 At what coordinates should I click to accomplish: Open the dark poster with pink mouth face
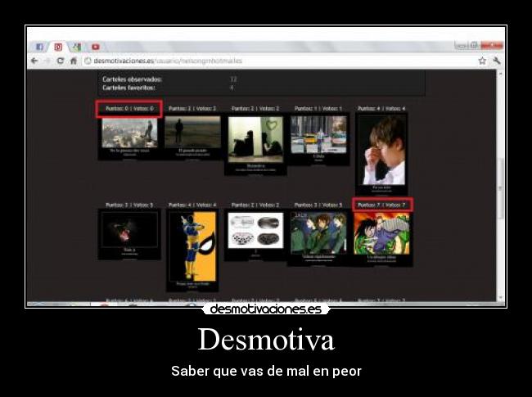point(129,234)
